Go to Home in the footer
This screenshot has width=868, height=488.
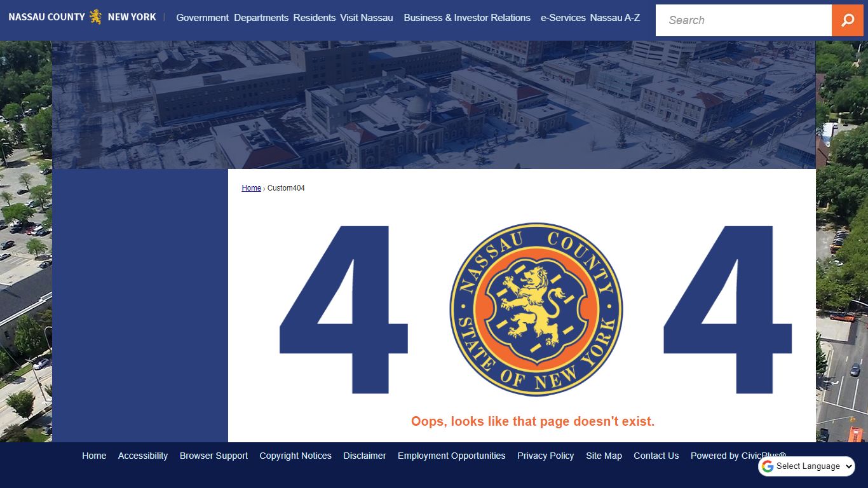pyautogui.click(x=94, y=456)
